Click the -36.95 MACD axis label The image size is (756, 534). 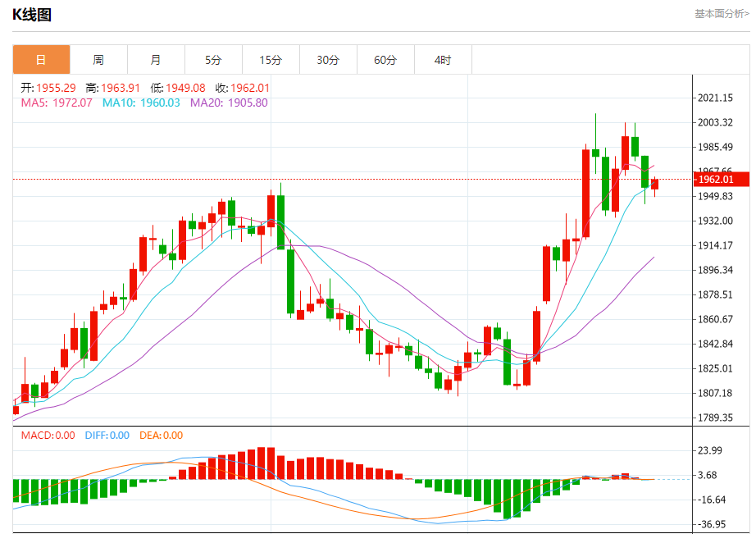[712, 524]
